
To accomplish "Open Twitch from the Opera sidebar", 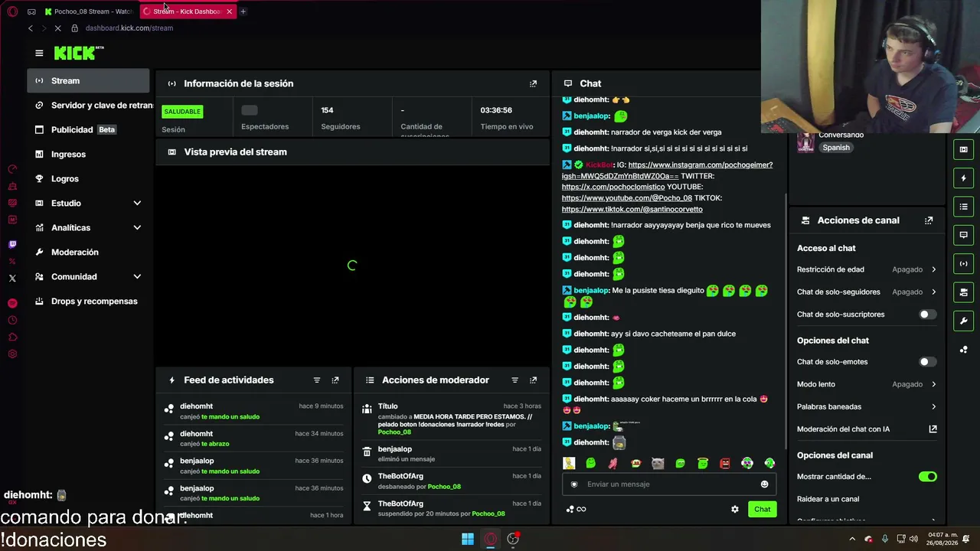I will click(12, 244).
